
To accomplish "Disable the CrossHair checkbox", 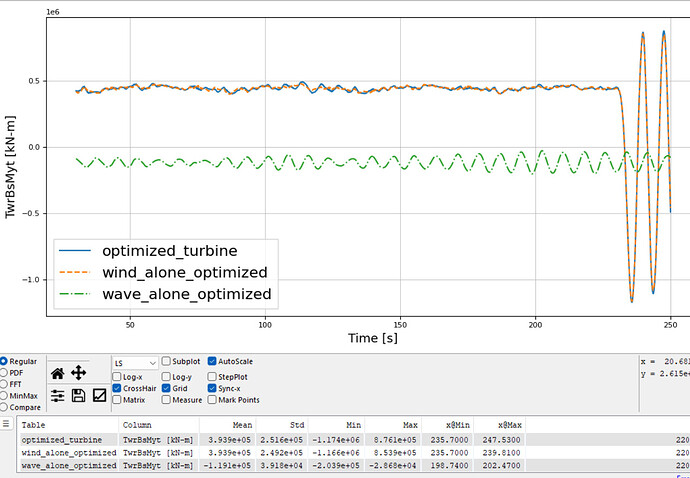I will coord(117,388).
